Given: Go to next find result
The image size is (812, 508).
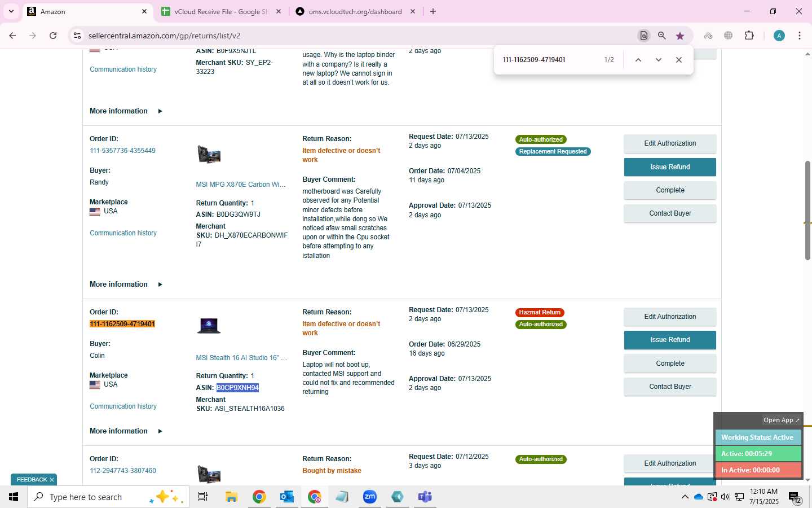Looking at the screenshot, I should coord(658,60).
